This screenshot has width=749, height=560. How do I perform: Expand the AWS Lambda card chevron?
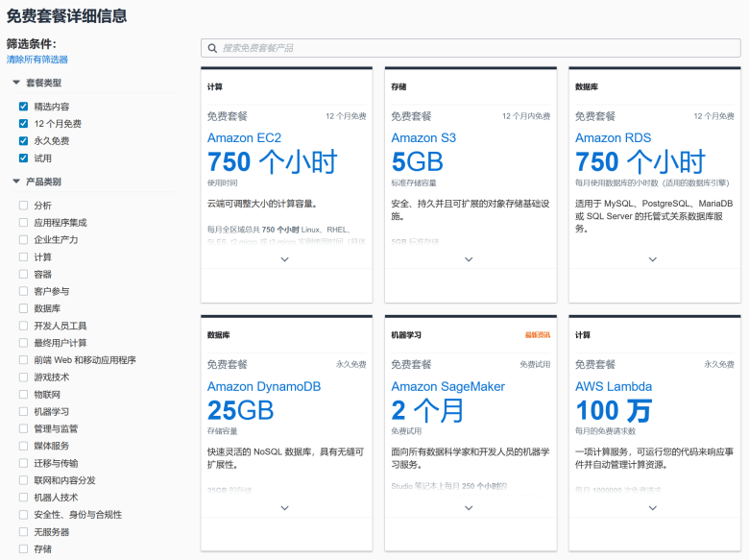pos(653,508)
